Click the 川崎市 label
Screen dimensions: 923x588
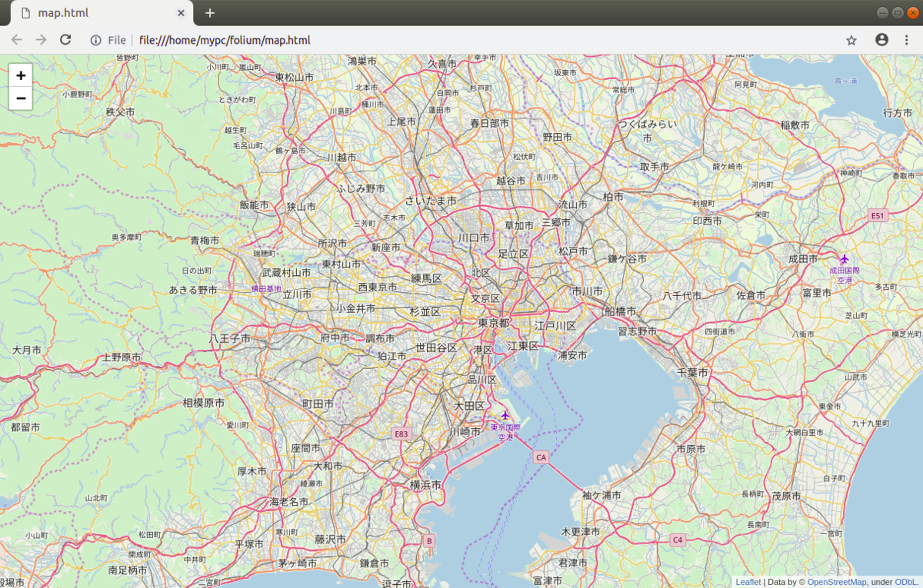[x=465, y=431]
